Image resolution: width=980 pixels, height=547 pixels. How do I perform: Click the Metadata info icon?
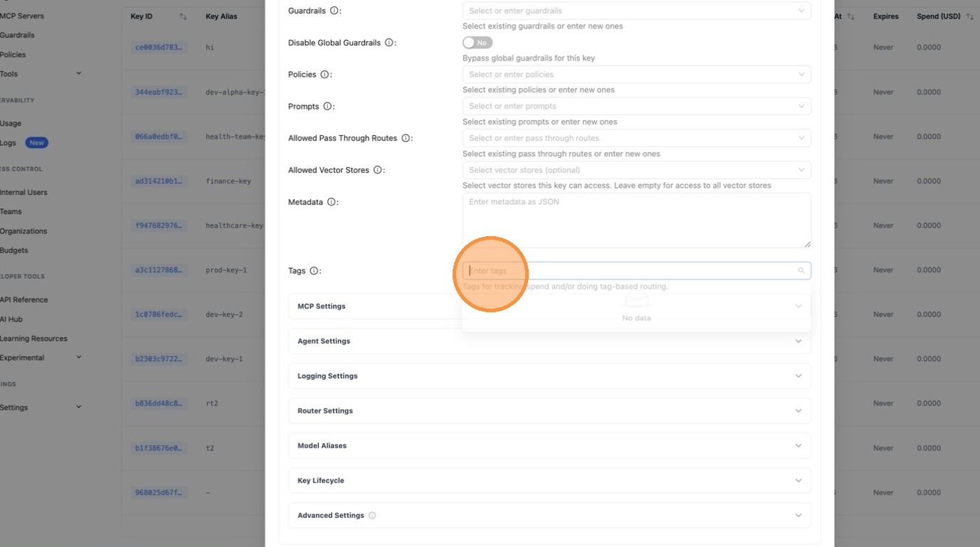pos(331,202)
